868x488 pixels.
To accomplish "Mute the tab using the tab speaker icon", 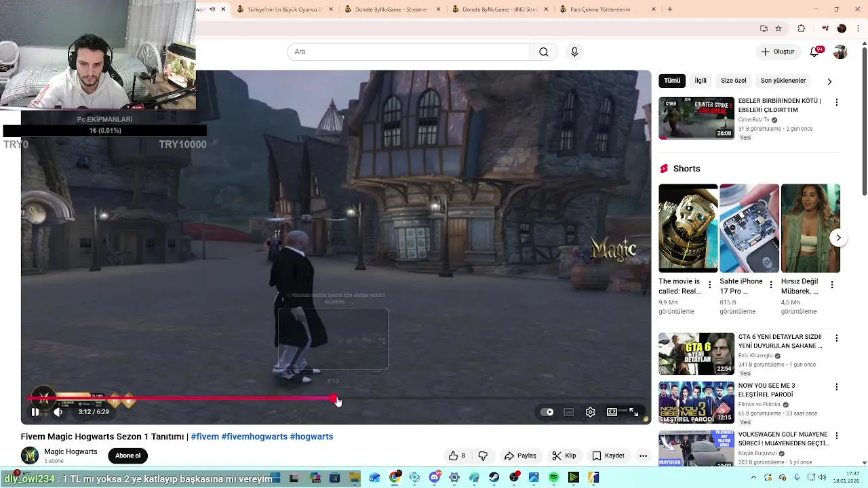I will click(x=212, y=9).
